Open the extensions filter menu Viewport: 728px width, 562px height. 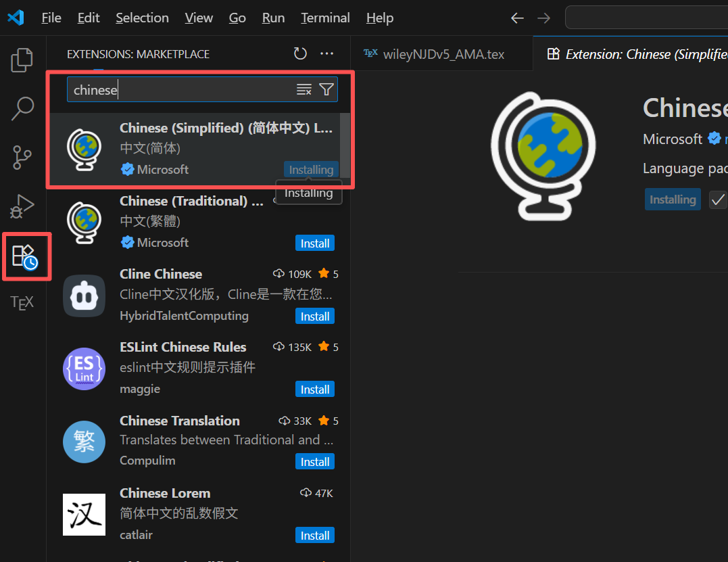(326, 90)
